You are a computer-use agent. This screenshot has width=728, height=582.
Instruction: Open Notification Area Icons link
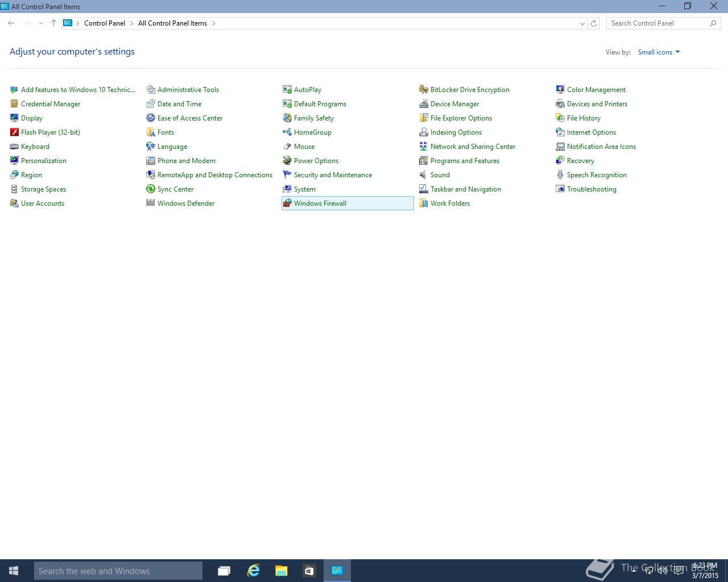pos(601,147)
